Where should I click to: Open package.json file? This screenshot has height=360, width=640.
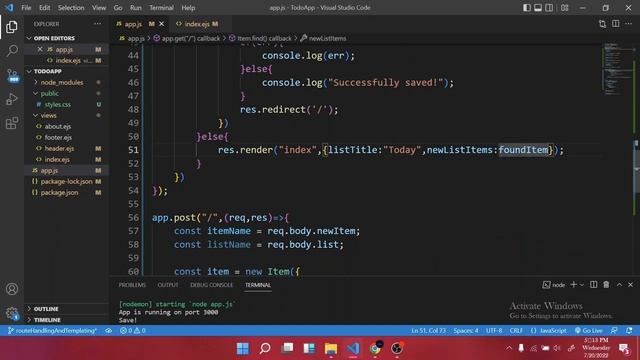[x=59, y=193]
